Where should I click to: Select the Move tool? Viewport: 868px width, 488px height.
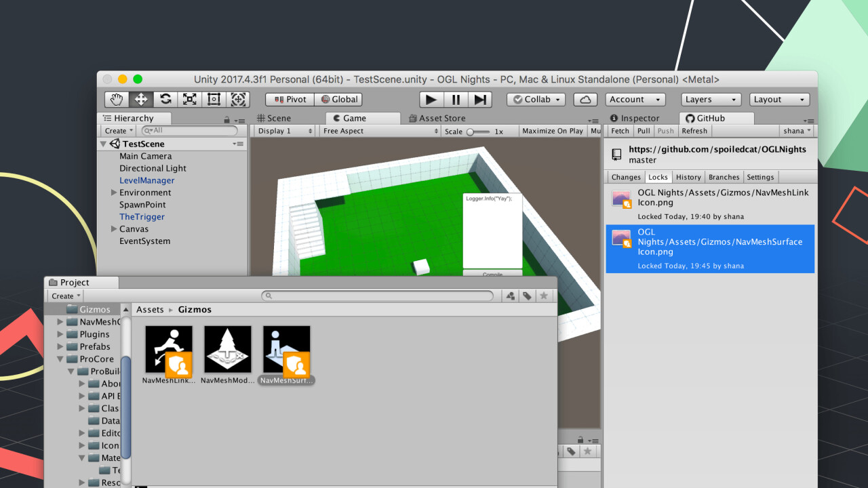141,100
